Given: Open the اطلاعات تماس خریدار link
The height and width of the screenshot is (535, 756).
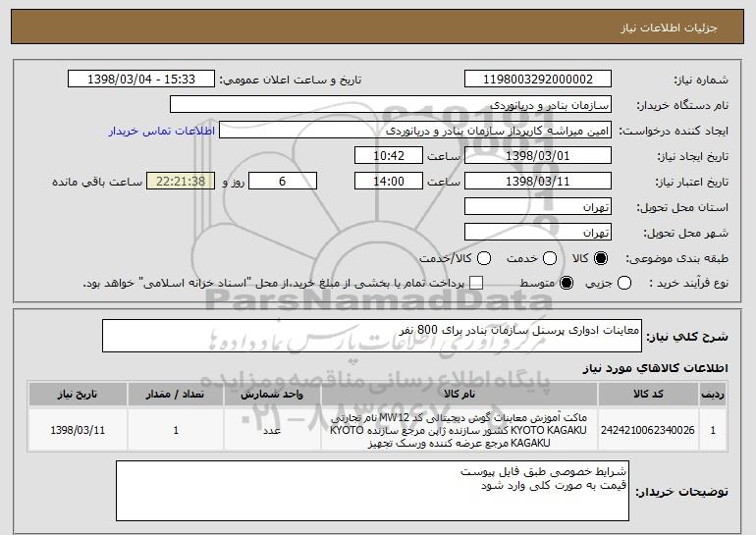Looking at the screenshot, I should point(162,132).
